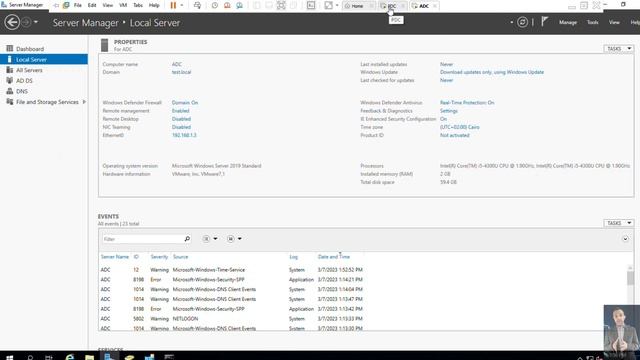Open Feedback & Diagnostics Settings link
The width and height of the screenshot is (640, 360).
pyautogui.click(x=449, y=111)
